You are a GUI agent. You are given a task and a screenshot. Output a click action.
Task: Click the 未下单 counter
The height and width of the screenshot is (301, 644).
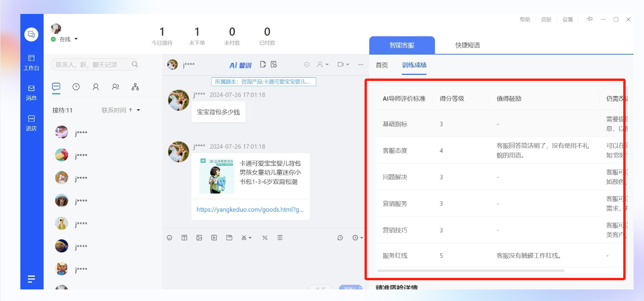pyautogui.click(x=197, y=36)
